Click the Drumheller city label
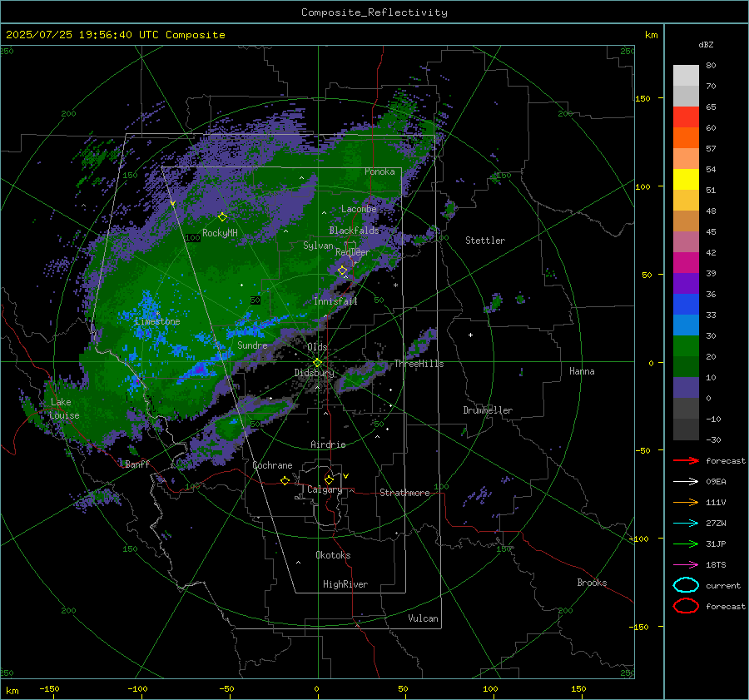The width and height of the screenshot is (749, 700). [x=488, y=410]
